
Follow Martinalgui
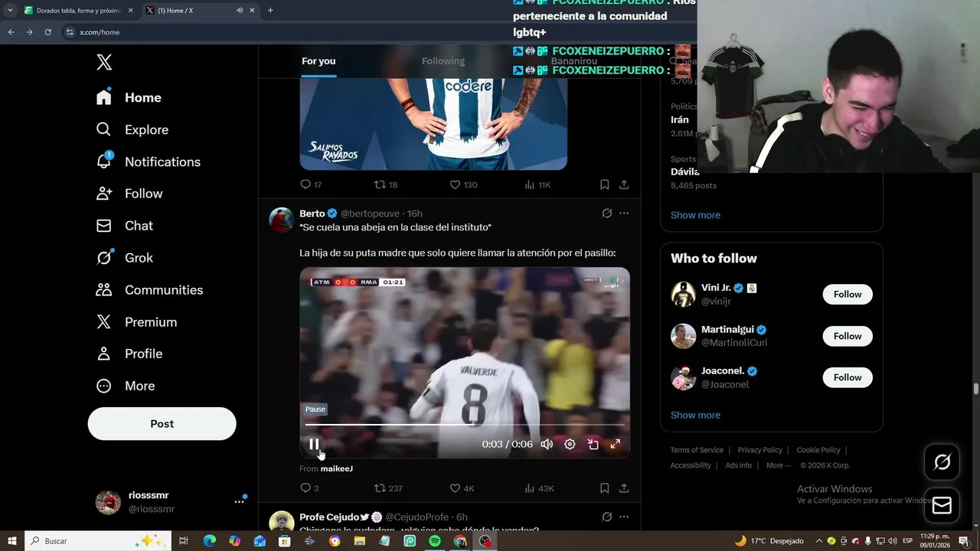pos(848,336)
